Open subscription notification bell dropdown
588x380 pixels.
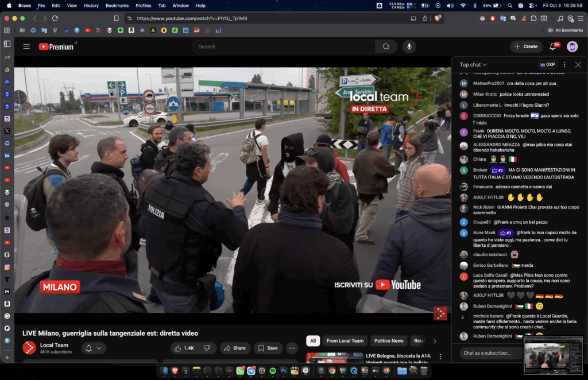[93, 348]
